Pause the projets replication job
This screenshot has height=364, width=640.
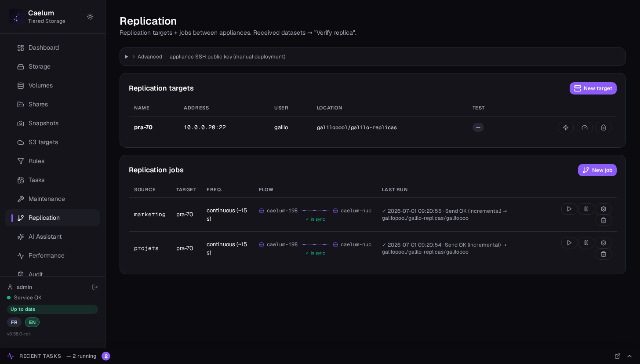586,243
